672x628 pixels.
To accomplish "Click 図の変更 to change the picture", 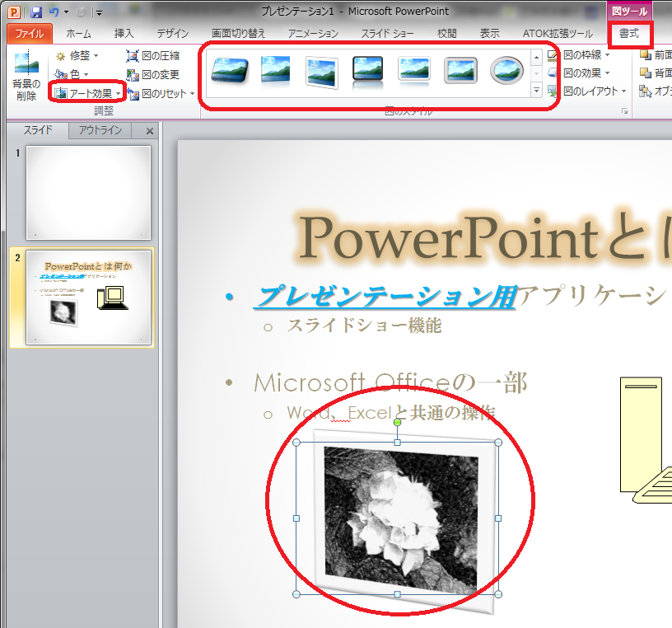I will coord(153,75).
